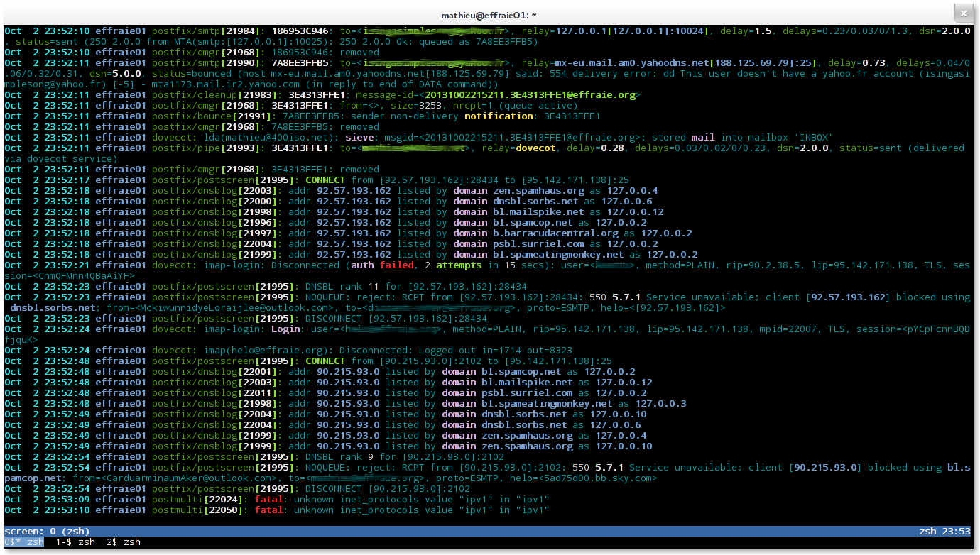980x555 pixels.
Task: Click b.barracudacentral.org domain name
Action: point(555,233)
